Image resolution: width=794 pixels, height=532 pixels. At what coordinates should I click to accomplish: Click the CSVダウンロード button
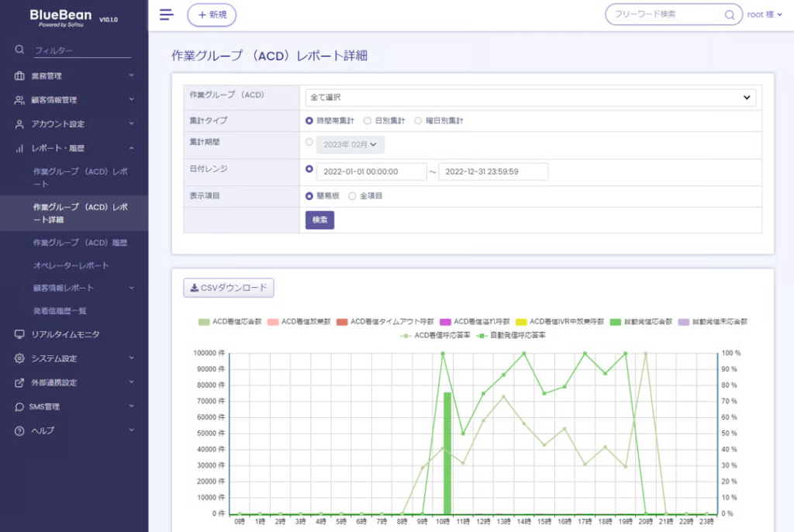(229, 288)
